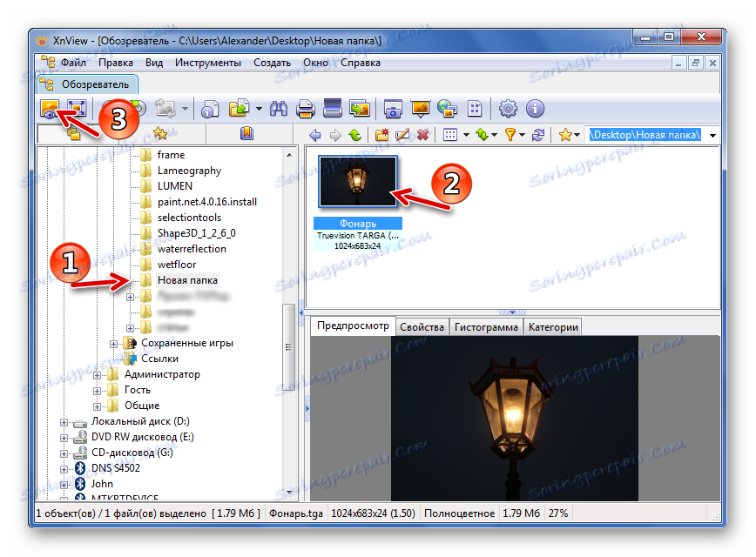Click the red delete X icon
This screenshot has width=756, height=557.
point(422,135)
